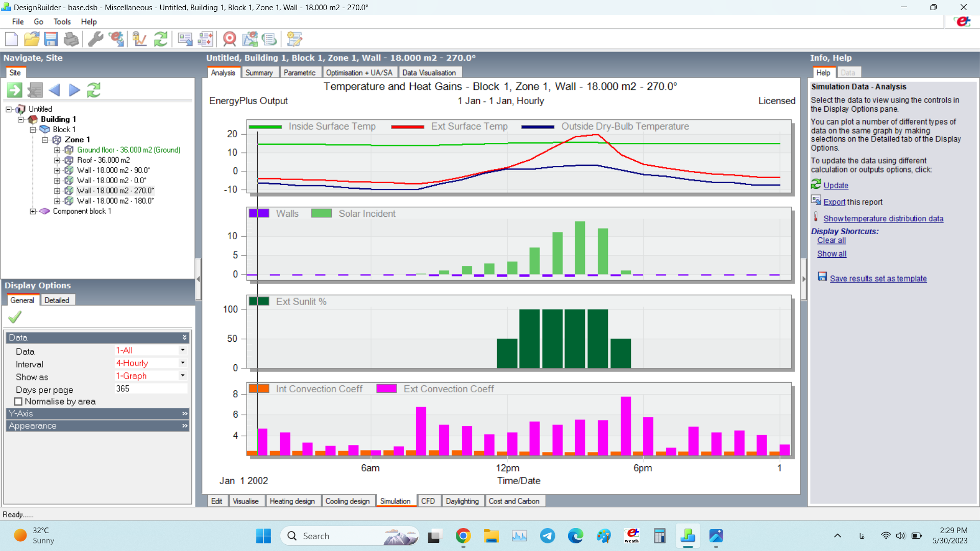
Task: Click the Open file folder icon
Action: 32,39
